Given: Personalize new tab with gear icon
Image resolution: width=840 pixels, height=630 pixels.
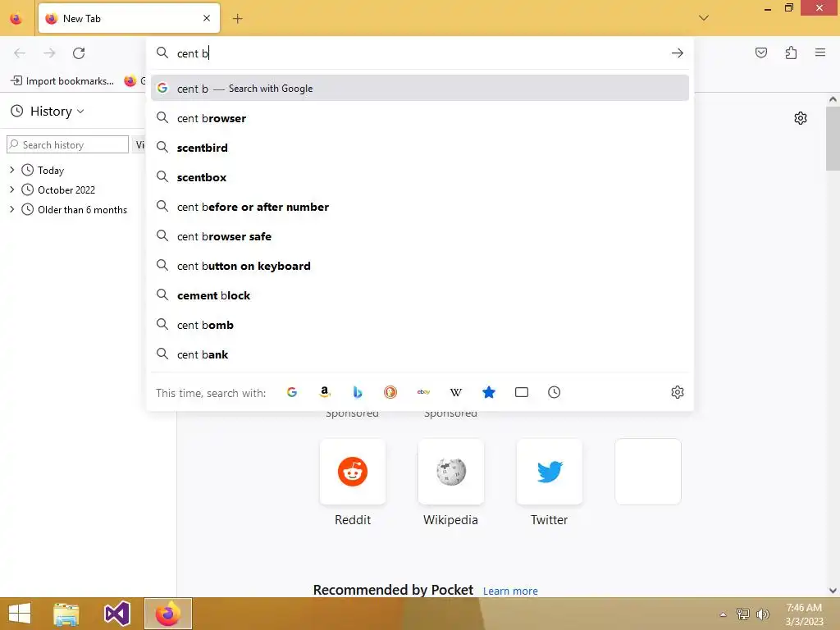Looking at the screenshot, I should [x=801, y=118].
